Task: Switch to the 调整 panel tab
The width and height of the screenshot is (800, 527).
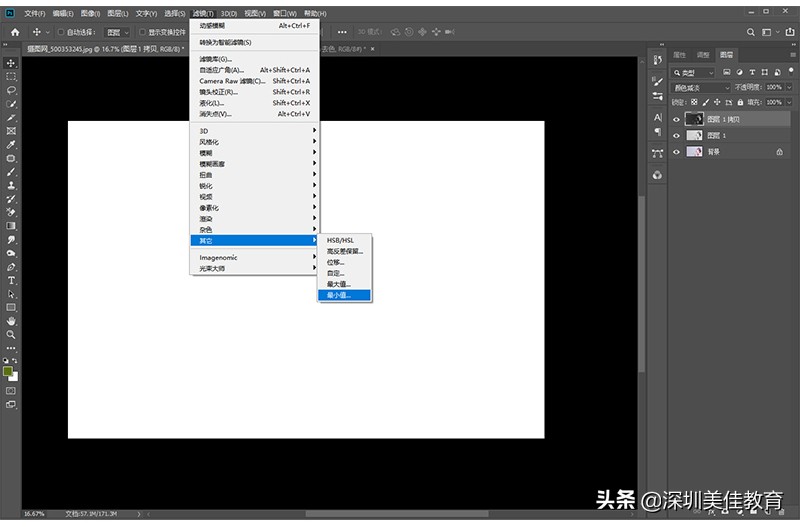Action: pyautogui.click(x=704, y=55)
